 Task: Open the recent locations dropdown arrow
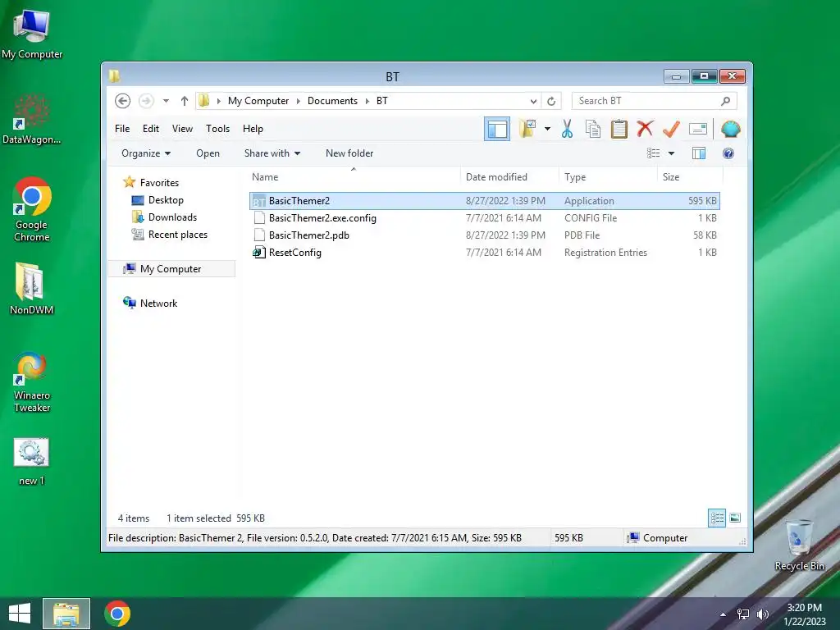click(x=166, y=101)
